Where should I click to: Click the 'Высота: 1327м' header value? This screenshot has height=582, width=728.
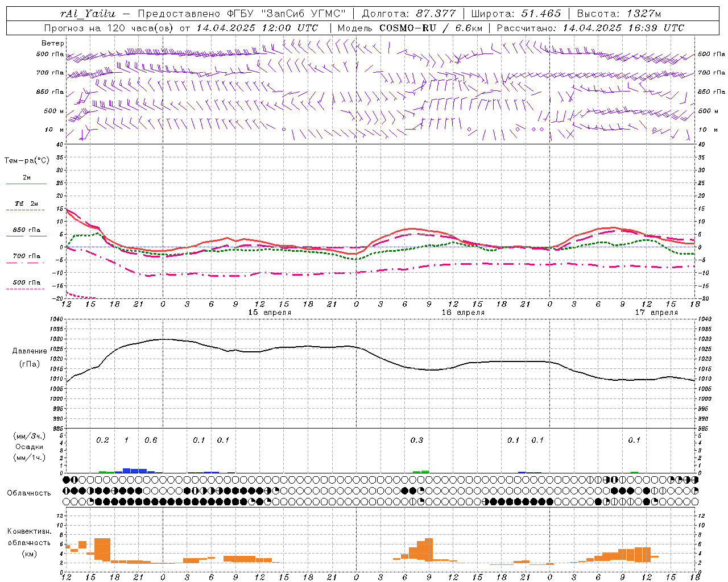(619, 14)
